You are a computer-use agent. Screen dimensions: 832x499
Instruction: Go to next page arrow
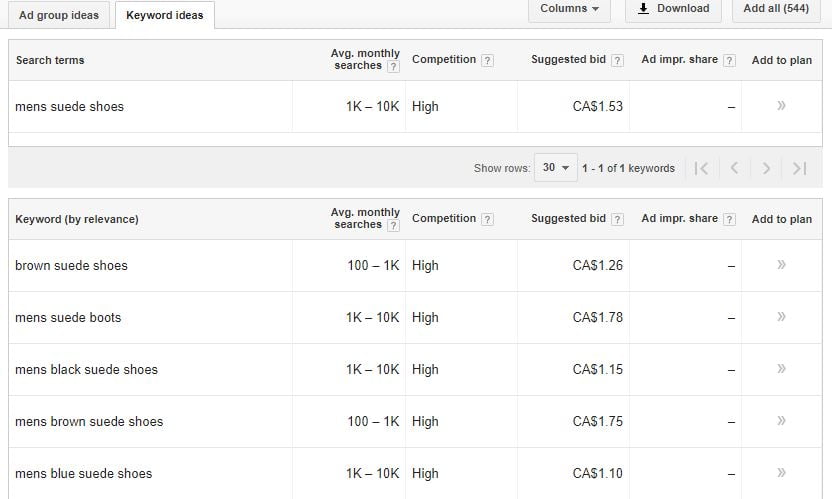[766, 168]
